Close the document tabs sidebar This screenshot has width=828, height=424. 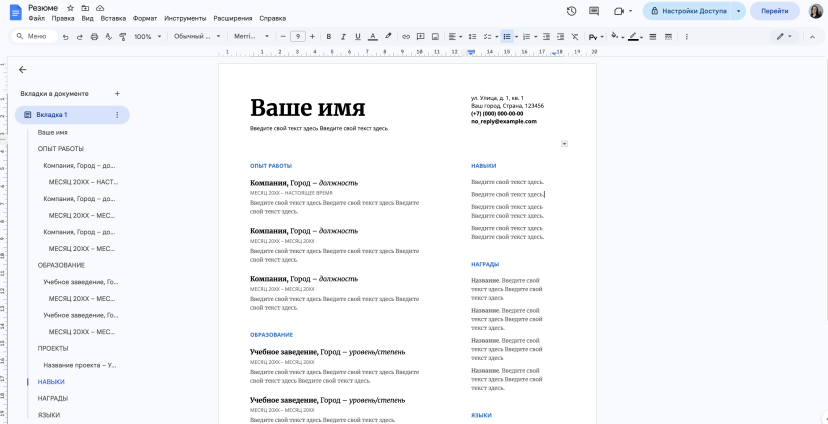[22, 69]
